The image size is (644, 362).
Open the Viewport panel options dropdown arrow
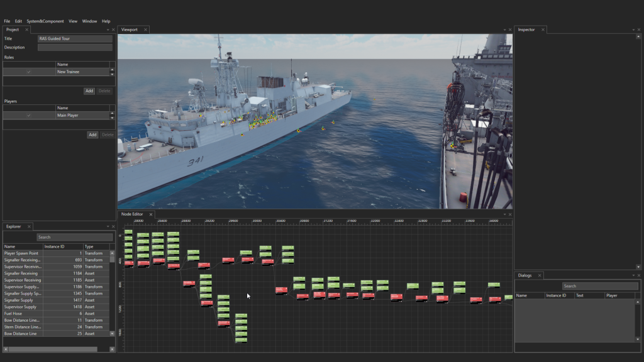pos(504,30)
